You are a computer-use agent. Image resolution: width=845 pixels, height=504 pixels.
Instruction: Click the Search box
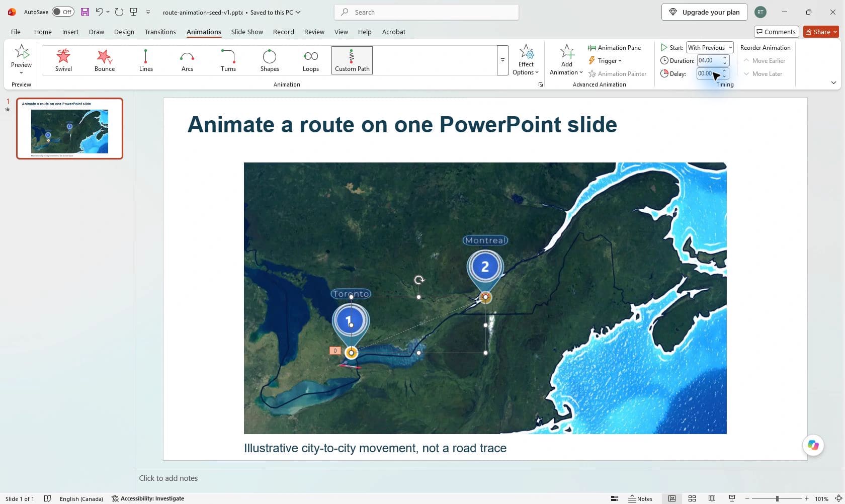click(x=427, y=12)
